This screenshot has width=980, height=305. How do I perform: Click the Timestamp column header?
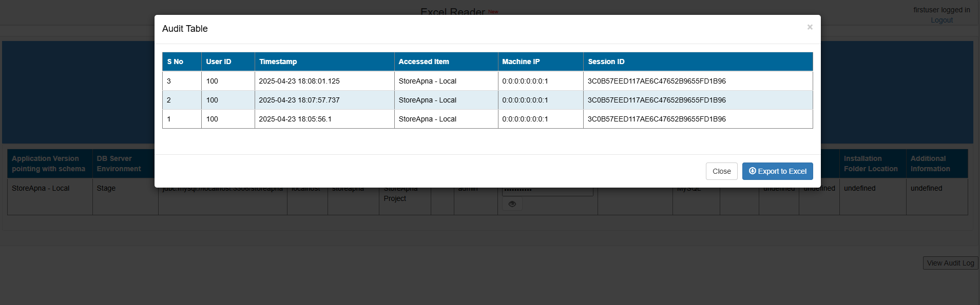click(278, 62)
